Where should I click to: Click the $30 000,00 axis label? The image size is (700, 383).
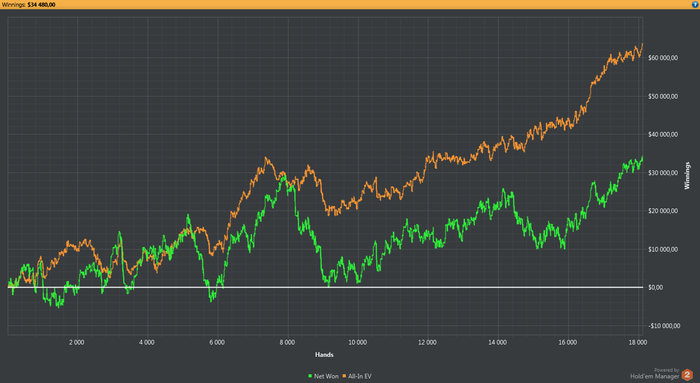[x=663, y=173]
